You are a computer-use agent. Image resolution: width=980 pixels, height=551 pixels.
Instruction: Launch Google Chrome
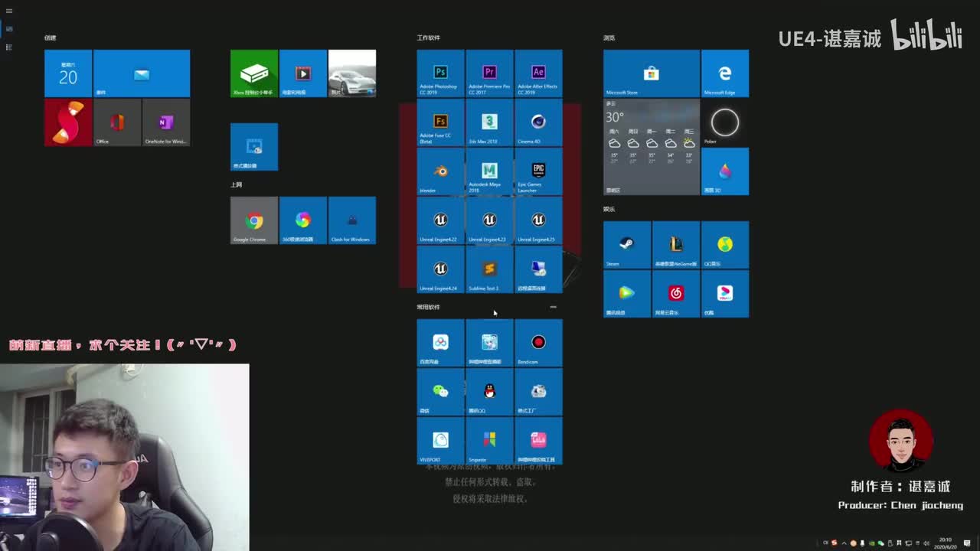click(254, 220)
